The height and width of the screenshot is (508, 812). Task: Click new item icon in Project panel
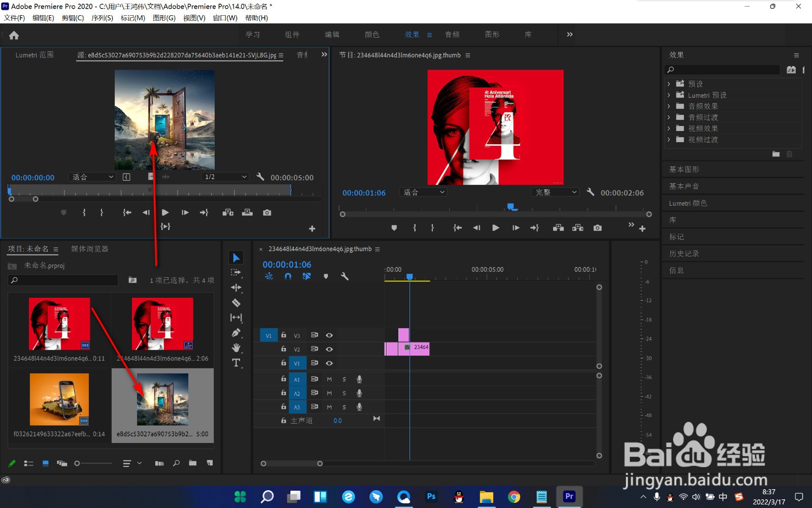(210, 463)
